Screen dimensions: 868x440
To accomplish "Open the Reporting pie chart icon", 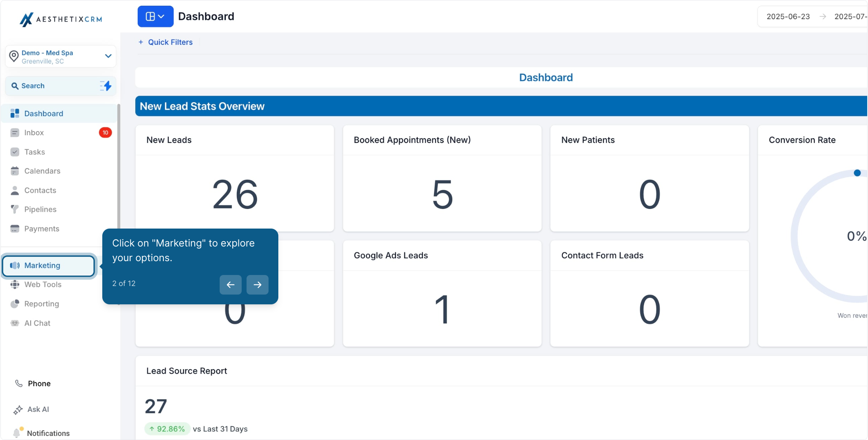I will coord(15,304).
